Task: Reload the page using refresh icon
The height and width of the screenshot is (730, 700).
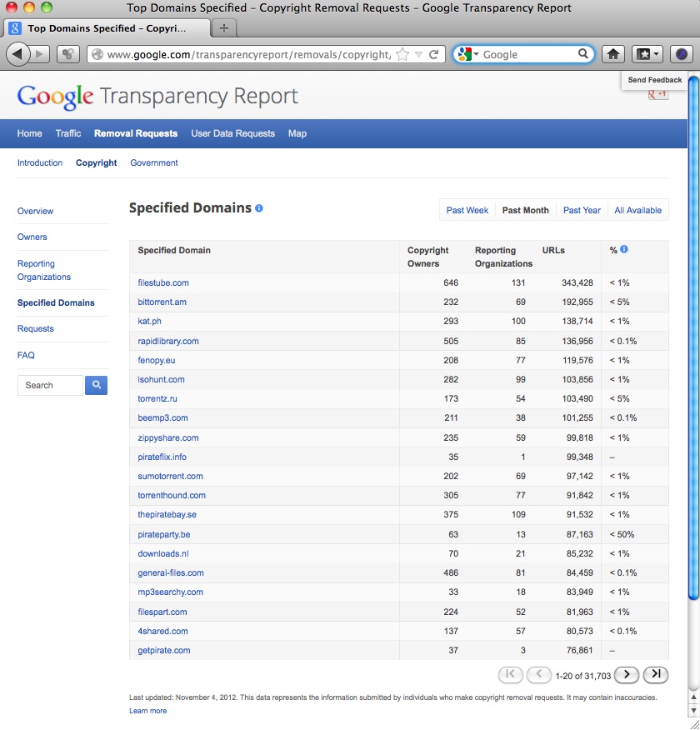Action: 434,55
